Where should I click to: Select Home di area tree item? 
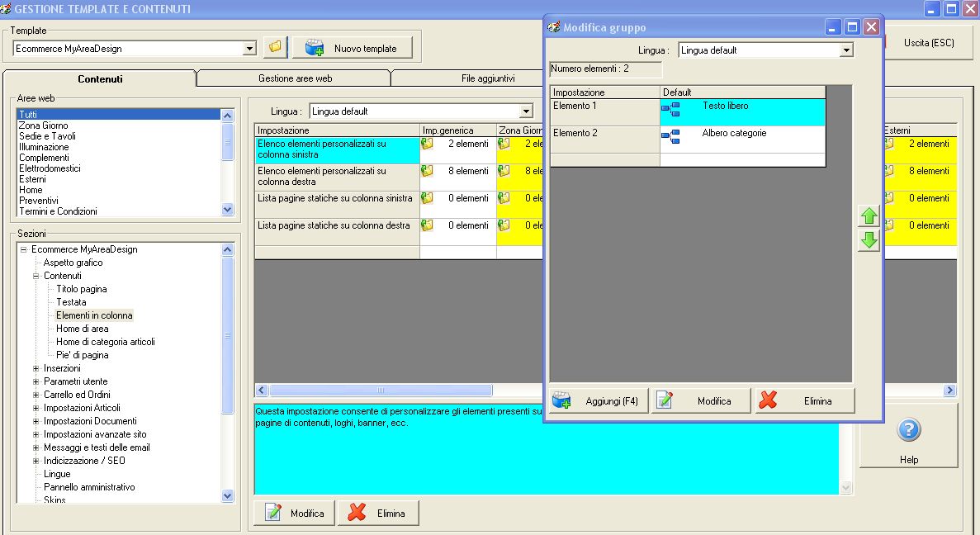pos(82,329)
